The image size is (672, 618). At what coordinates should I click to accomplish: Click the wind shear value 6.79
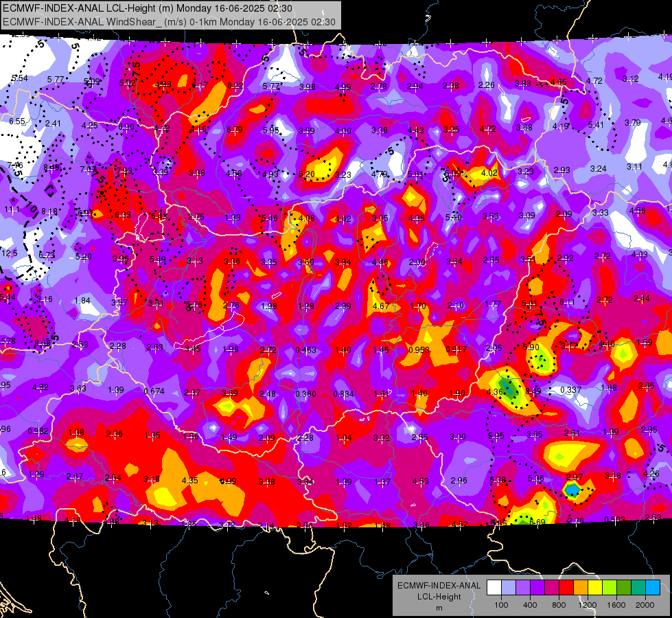[x=235, y=130]
